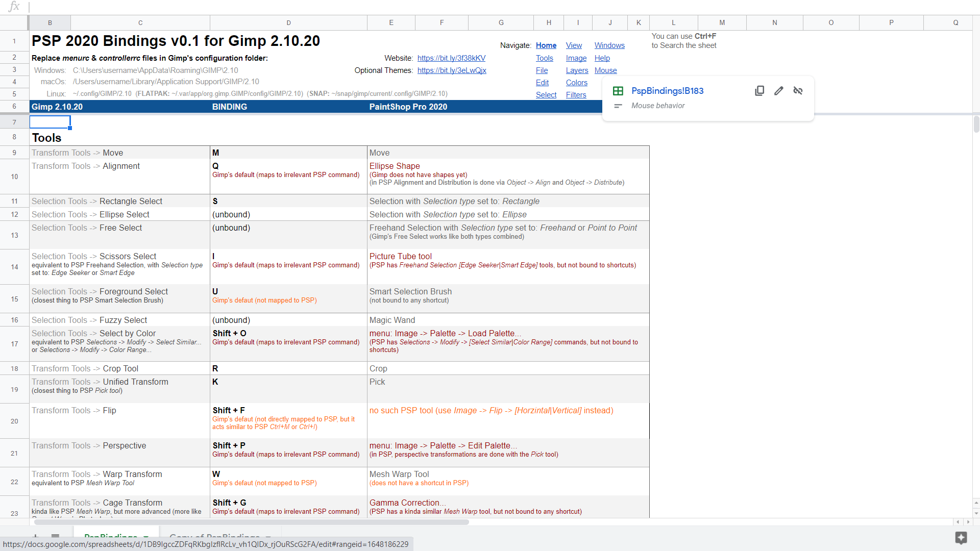Open the PspBindings!B183 link in popup
The width and height of the screenshot is (980, 551).
pos(667,91)
